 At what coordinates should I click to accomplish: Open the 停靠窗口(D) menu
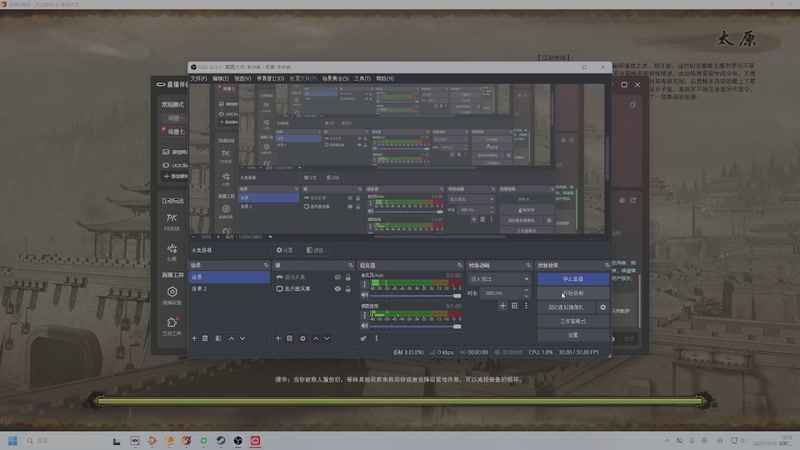pos(270,79)
